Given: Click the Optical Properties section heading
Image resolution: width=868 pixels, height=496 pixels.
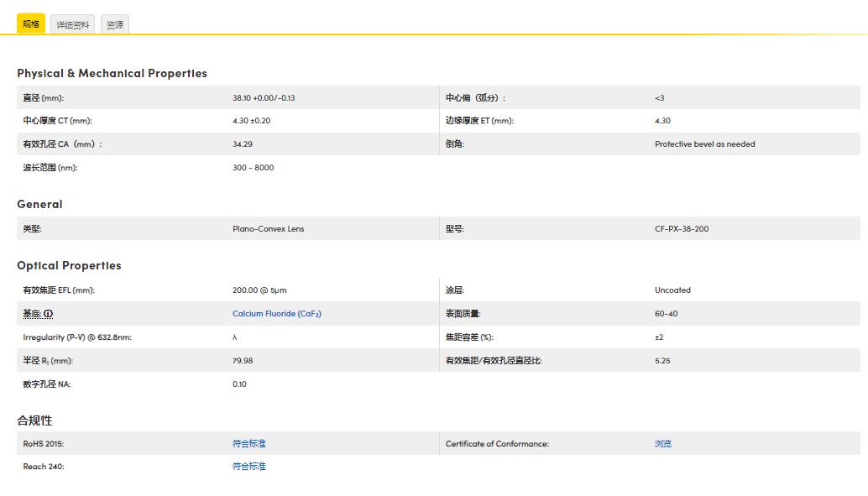Looking at the screenshot, I should [x=69, y=265].
